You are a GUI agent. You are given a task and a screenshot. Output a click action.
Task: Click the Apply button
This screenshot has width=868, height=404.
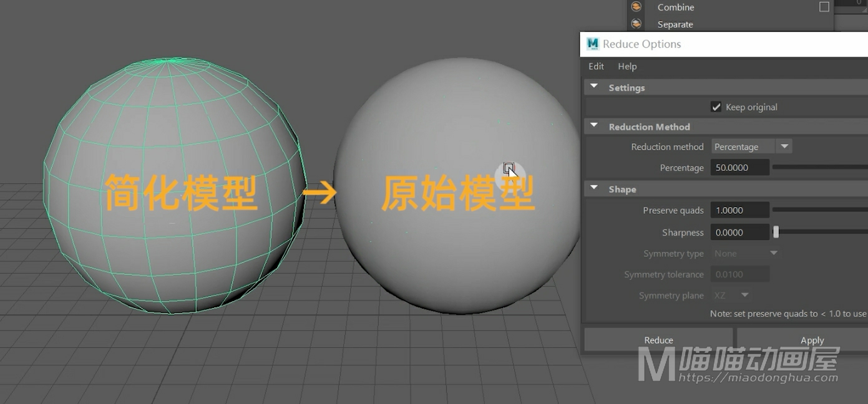(x=802, y=340)
